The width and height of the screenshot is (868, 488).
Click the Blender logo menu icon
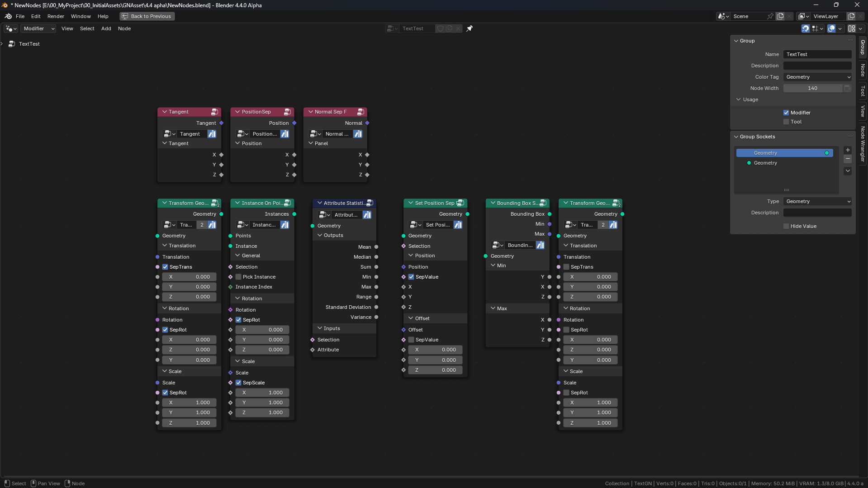coord(8,16)
